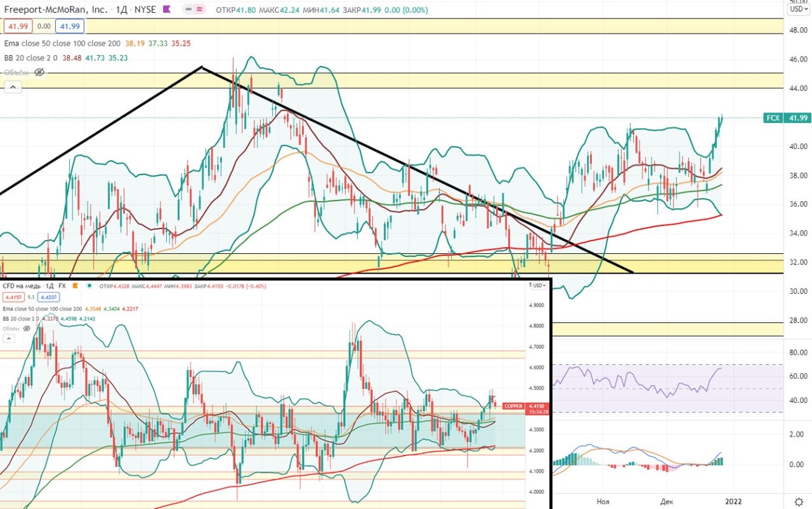Click the blue 41.99 buy price button

click(70, 26)
